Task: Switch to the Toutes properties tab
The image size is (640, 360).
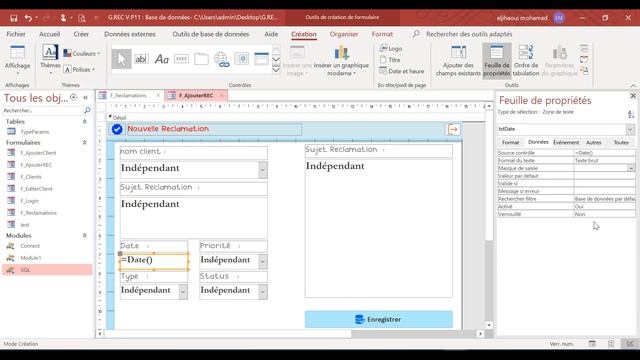Action: click(621, 142)
